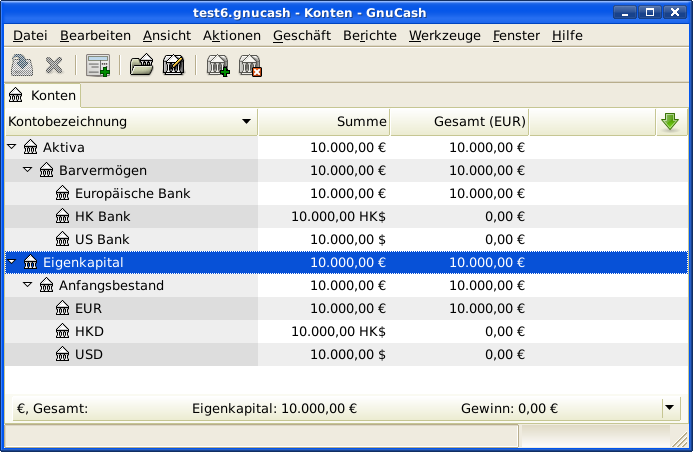The width and height of the screenshot is (693, 452).
Task: Open the Berichte menu
Action: 369,35
